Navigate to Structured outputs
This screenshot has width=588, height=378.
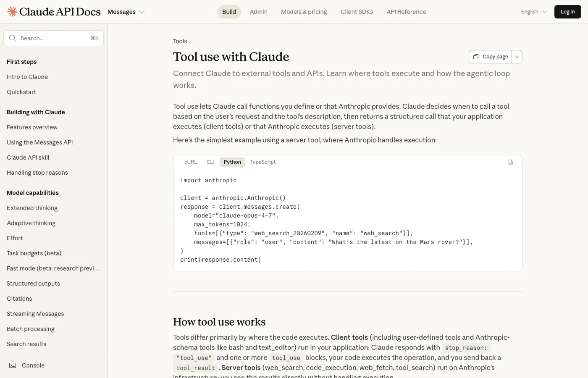coord(33,283)
